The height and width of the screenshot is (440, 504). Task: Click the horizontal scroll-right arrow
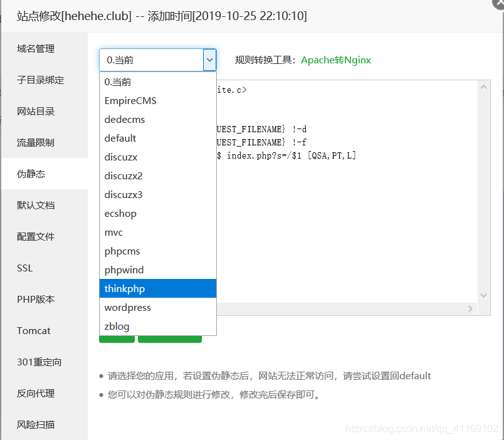tap(470, 308)
